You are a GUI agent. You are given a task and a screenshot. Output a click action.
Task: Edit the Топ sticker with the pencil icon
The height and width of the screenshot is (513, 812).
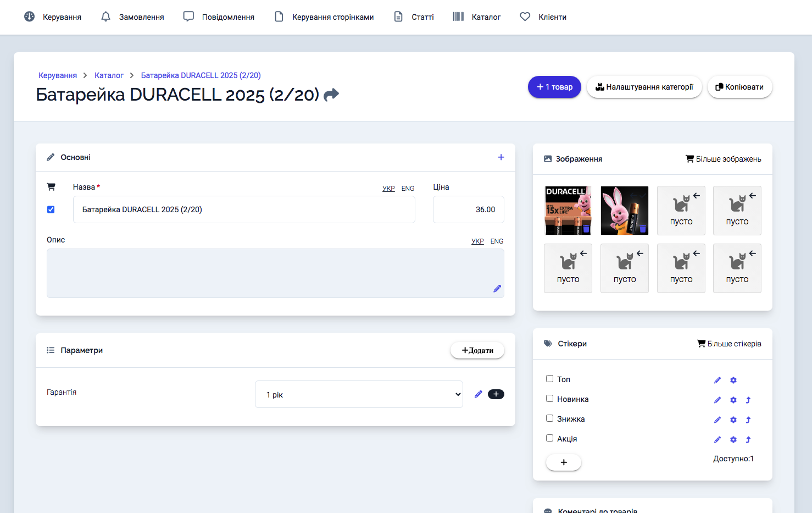pos(718,380)
